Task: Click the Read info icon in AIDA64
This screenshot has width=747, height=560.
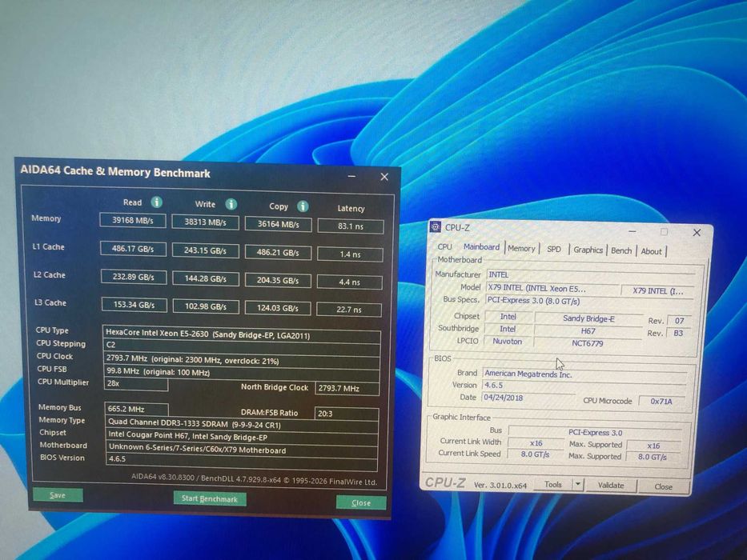Action: (x=156, y=202)
